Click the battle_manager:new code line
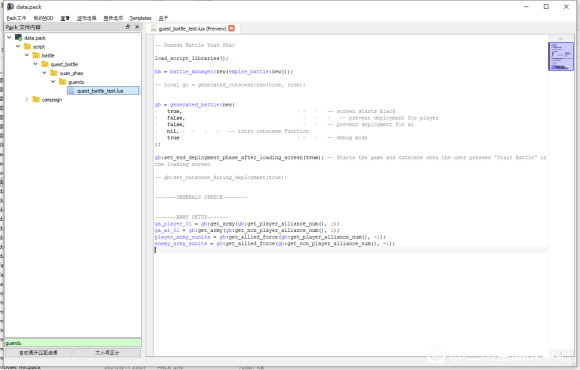 click(x=224, y=71)
